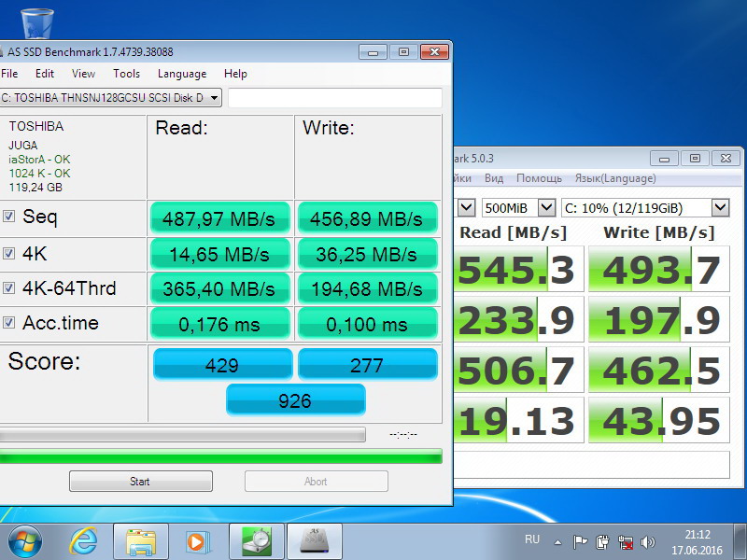Image resolution: width=747 pixels, height=560 pixels.
Task: Open the network status tray icon
Action: click(625, 542)
